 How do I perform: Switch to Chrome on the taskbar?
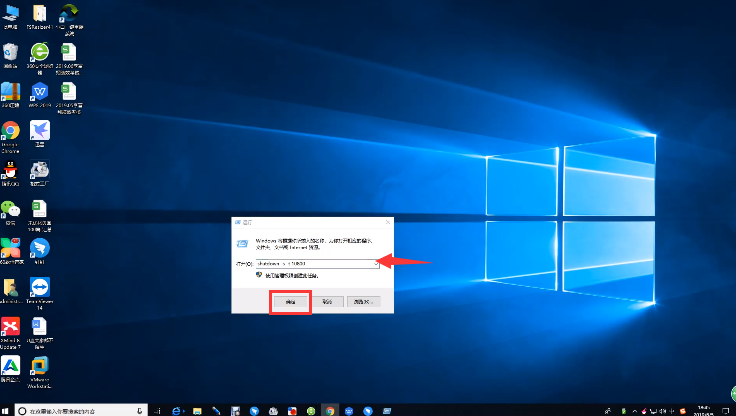(x=330, y=411)
